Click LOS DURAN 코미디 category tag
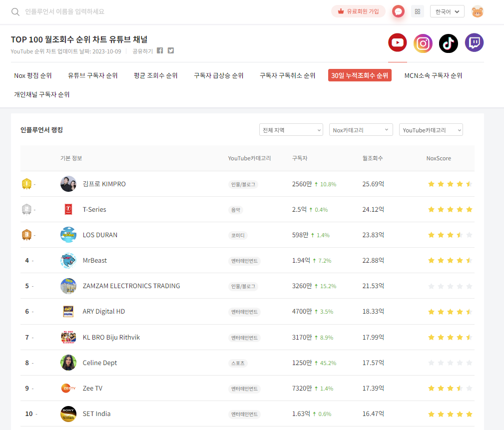Screen dimensions: 504x430 click(x=238, y=235)
